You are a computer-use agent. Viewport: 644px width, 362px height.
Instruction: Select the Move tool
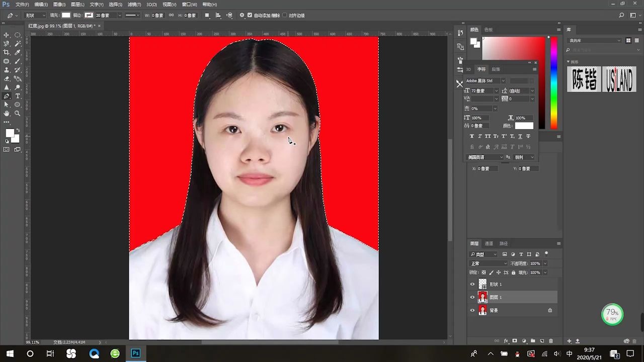click(7, 35)
